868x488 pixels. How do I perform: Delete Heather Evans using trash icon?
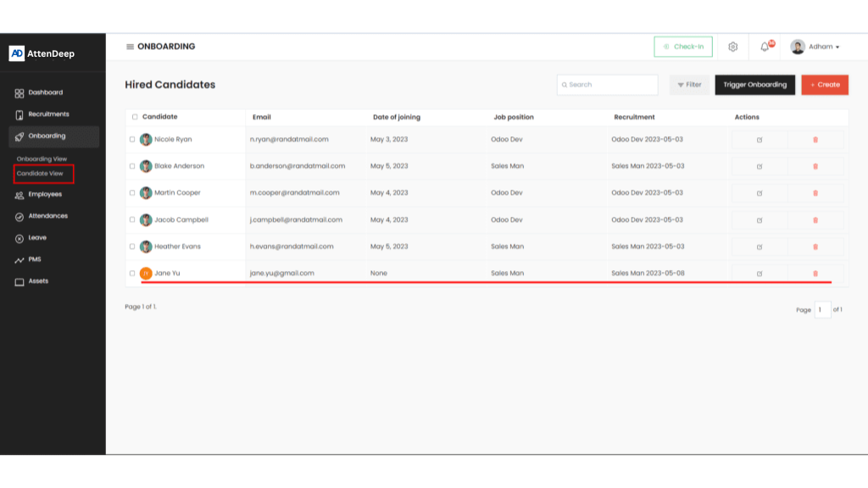tap(815, 247)
